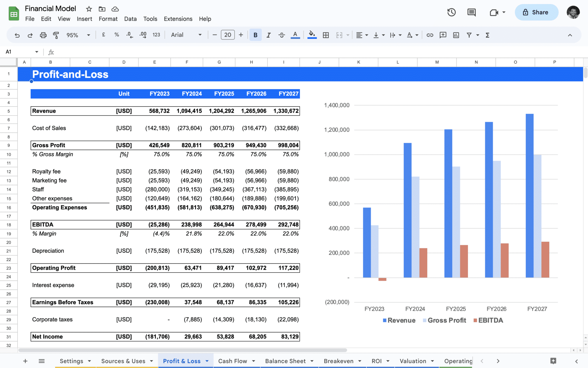Switch to the Cash Flow tab

pyautogui.click(x=233, y=361)
